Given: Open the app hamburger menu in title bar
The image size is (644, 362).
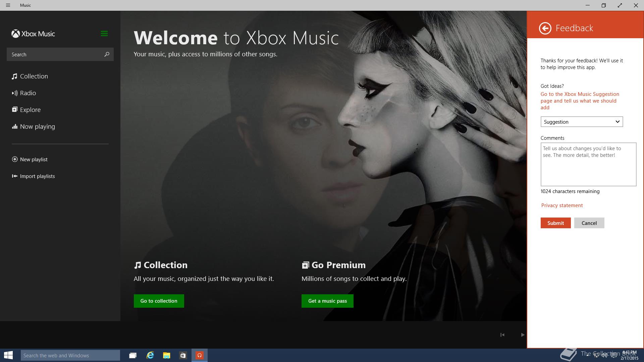Looking at the screenshot, I should [8, 5].
